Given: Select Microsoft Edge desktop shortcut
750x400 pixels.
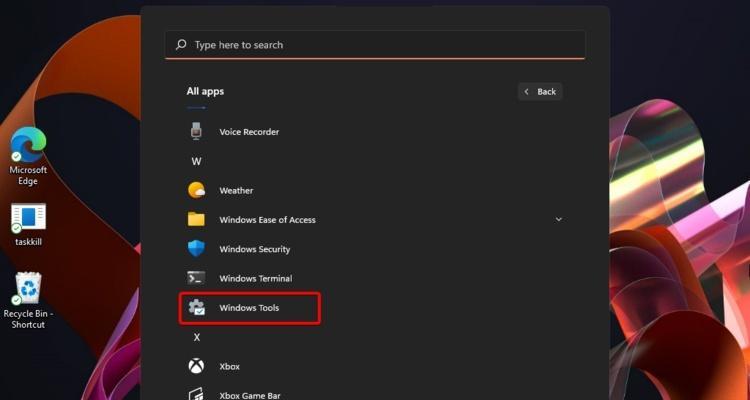Looking at the screenshot, I should 28,156.
